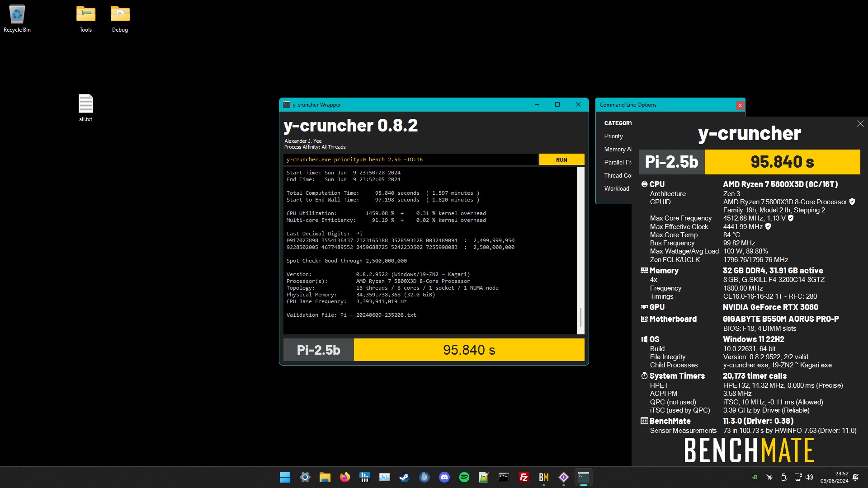This screenshot has width=868, height=488.
Task: Open the performance graph monitor app in taskbar
Action: tap(385, 477)
